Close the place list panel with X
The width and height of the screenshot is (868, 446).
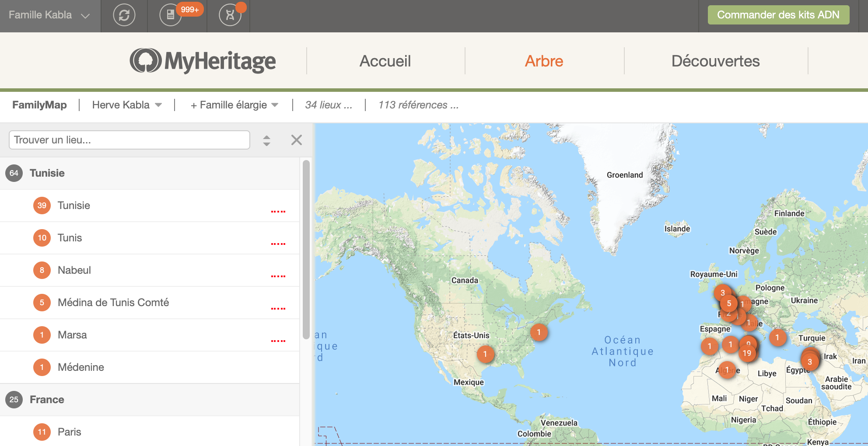point(297,140)
